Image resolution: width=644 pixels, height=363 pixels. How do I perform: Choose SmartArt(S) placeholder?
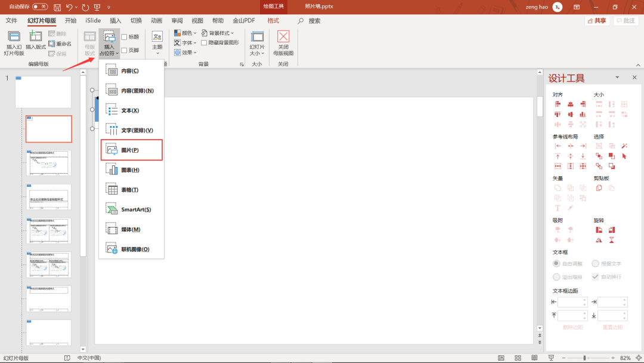(131, 210)
